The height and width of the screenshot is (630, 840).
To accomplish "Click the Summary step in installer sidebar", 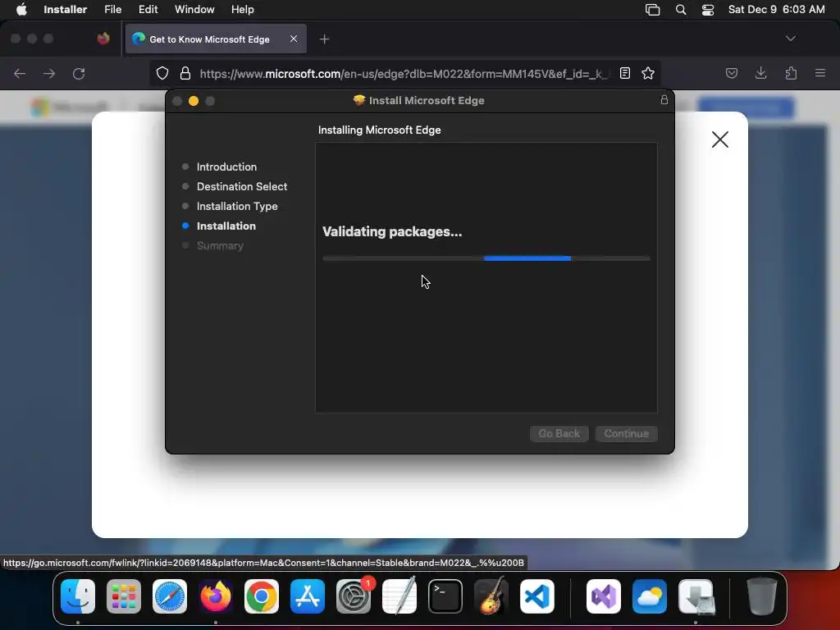I will tap(220, 245).
